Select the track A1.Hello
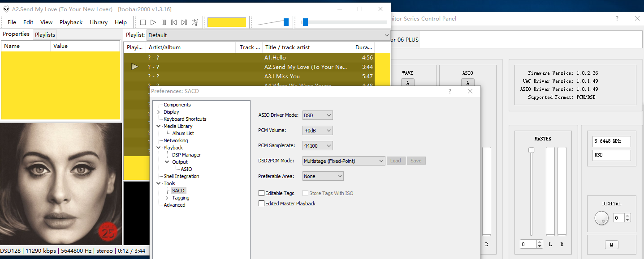Screen dimensions: 644x259 tap(275, 58)
